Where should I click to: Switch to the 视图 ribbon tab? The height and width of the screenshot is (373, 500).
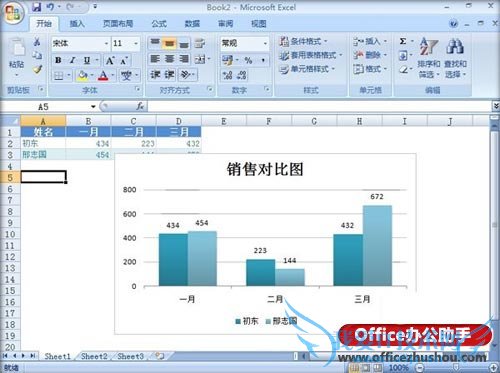pyautogui.click(x=259, y=24)
